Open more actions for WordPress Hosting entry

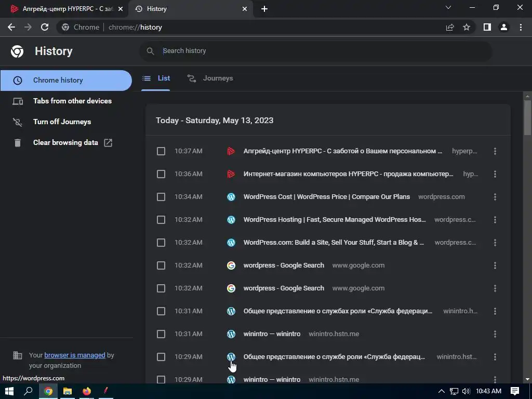pos(495,220)
